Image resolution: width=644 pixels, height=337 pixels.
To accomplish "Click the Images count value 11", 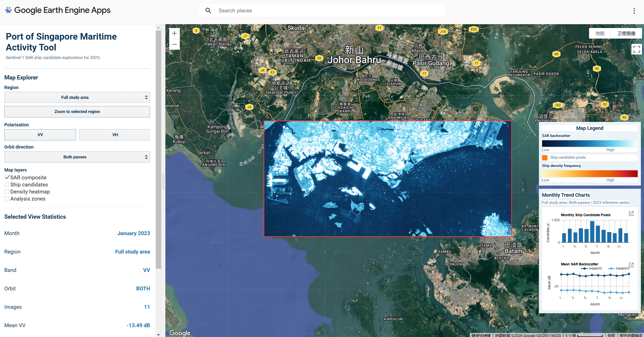I will tap(147, 307).
